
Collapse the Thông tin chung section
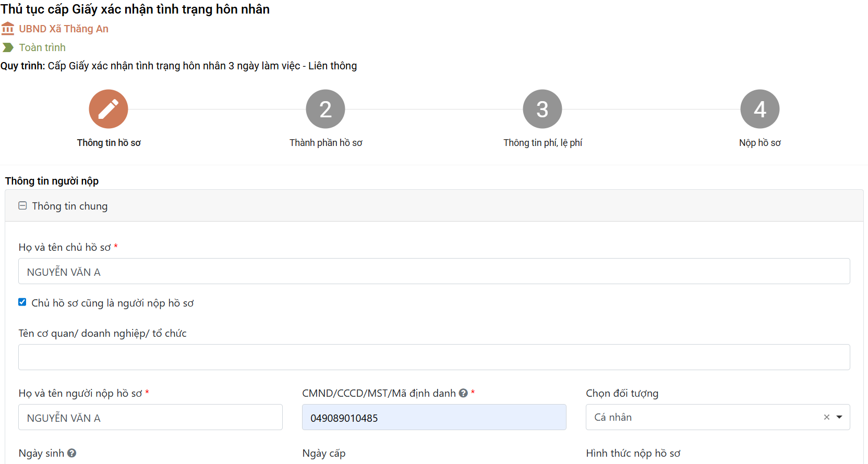tap(22, 206)
